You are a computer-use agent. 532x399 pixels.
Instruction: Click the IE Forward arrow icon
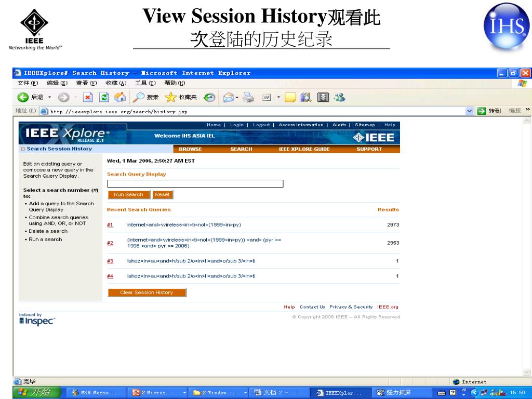tap(63, 98)
